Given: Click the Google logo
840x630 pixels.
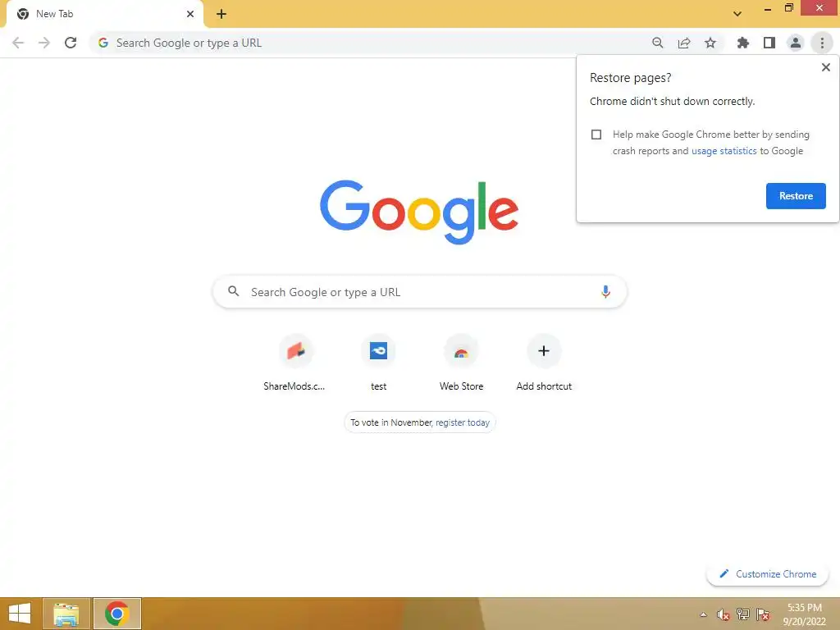Looking at the screenshot, I should pos(419,212).
